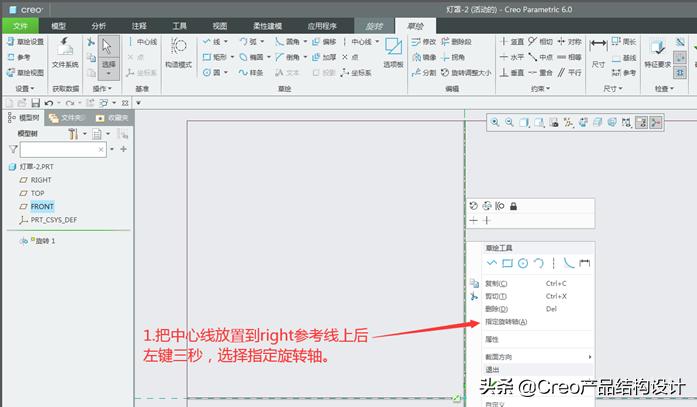
Task: Switch to the 旋转 ribbon tab
Action: click(374, 26)
